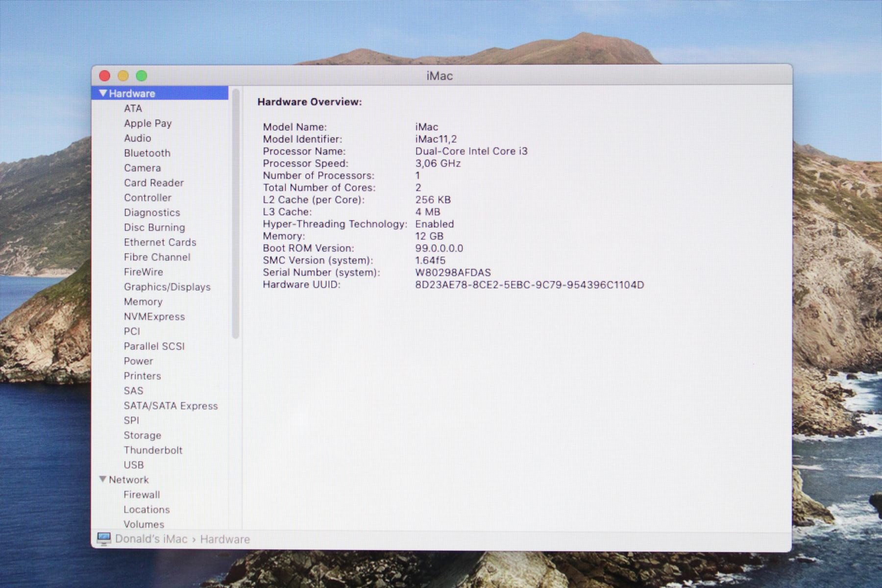The width and height of the screenshot is (882, 588).
Task: Open the Apple Pay entry
Action: 147,123
